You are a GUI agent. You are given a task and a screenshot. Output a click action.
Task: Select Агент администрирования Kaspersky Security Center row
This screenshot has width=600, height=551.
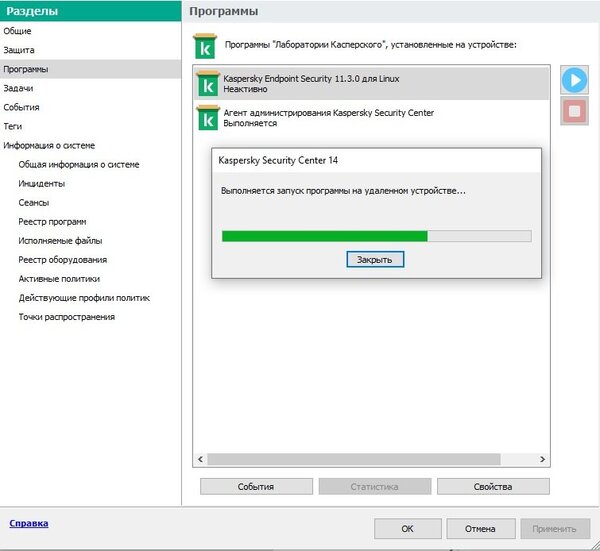tap(372, 118)
